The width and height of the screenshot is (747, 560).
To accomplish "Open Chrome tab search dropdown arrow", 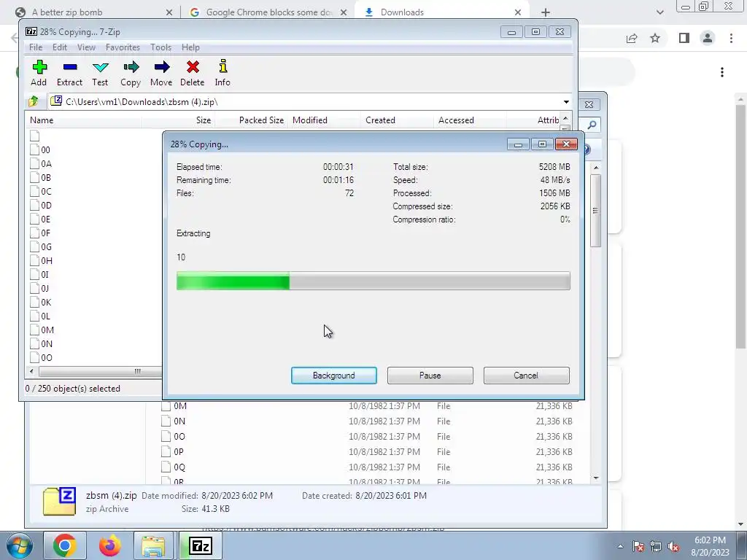I will [x=659, y=12].
